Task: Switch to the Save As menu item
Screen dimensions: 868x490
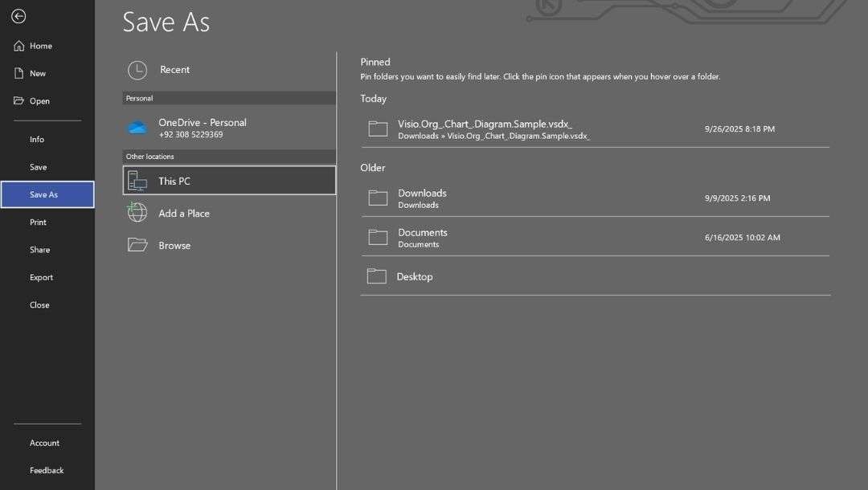Action: click(43, 194)
